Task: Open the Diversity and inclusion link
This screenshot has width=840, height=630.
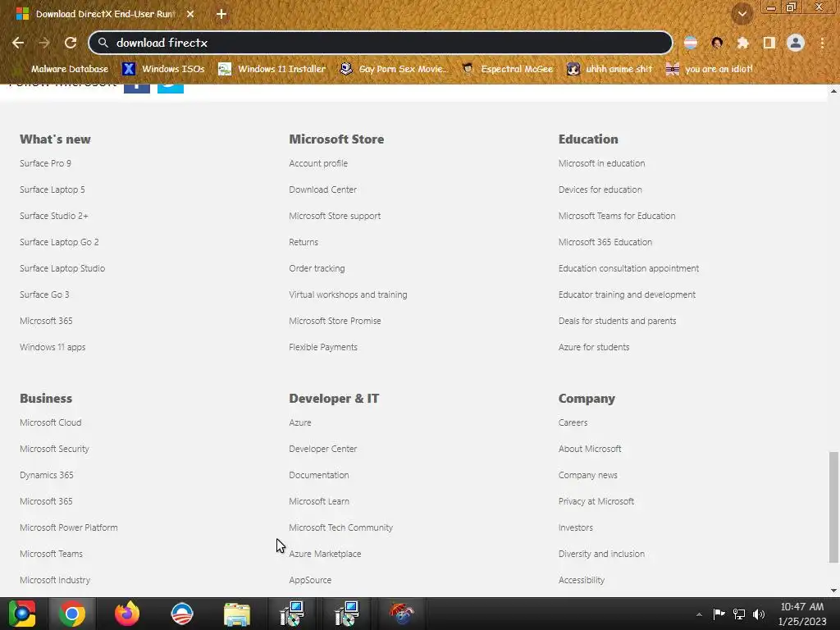Action: pyautogui.click(x=601, y=554)
